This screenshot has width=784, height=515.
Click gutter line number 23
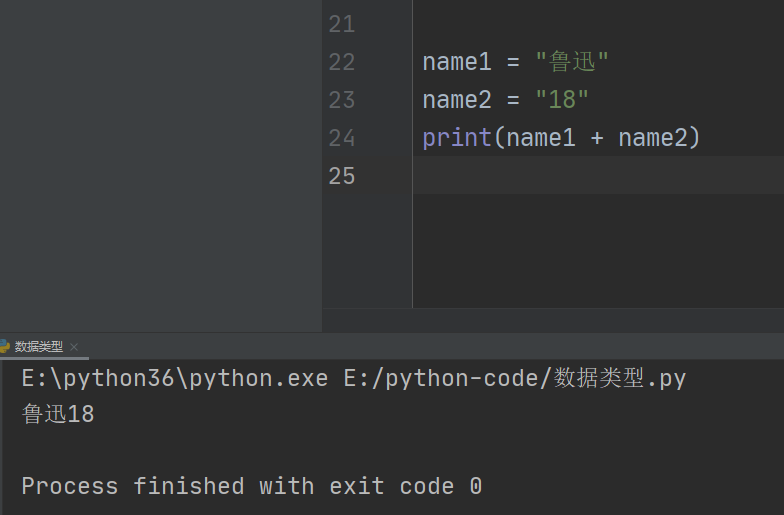(342, 100)
